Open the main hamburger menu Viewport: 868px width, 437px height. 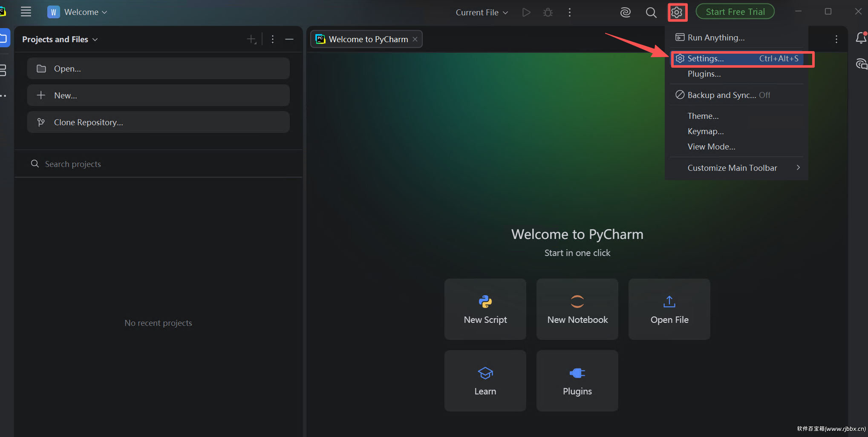click(x=26, y=12)
